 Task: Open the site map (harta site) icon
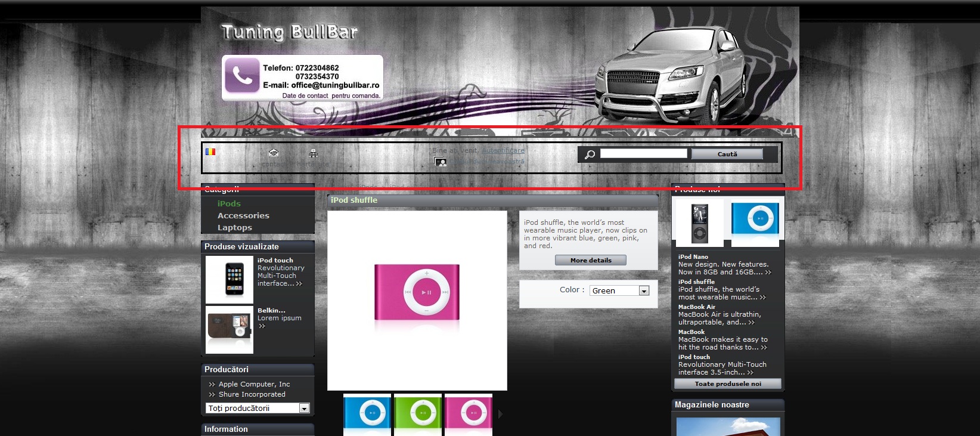point(314,153)
